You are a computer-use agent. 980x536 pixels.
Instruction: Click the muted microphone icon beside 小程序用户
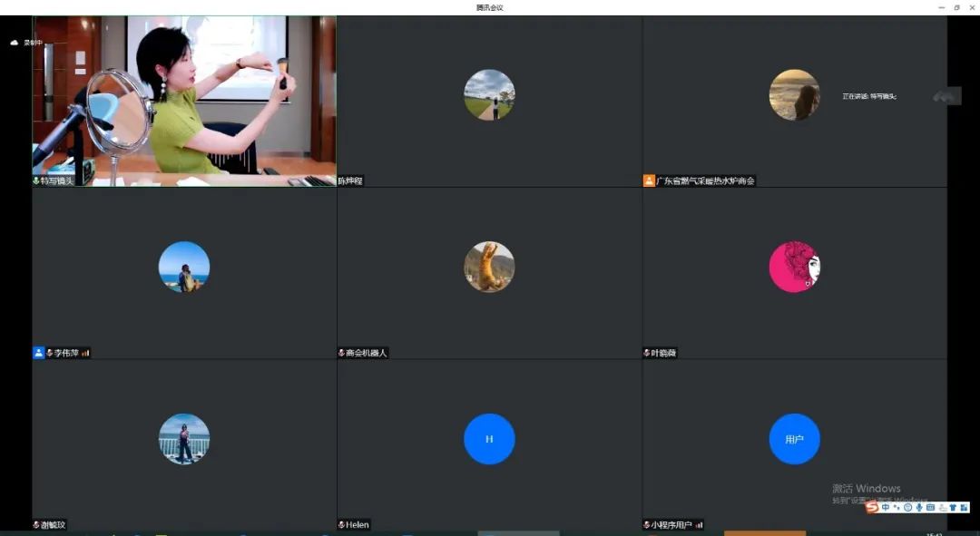coord(647,525)
